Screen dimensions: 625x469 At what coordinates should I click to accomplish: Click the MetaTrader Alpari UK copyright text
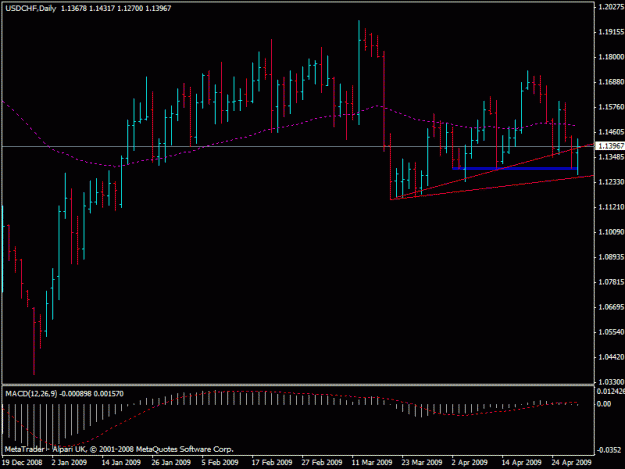[119, 449]
